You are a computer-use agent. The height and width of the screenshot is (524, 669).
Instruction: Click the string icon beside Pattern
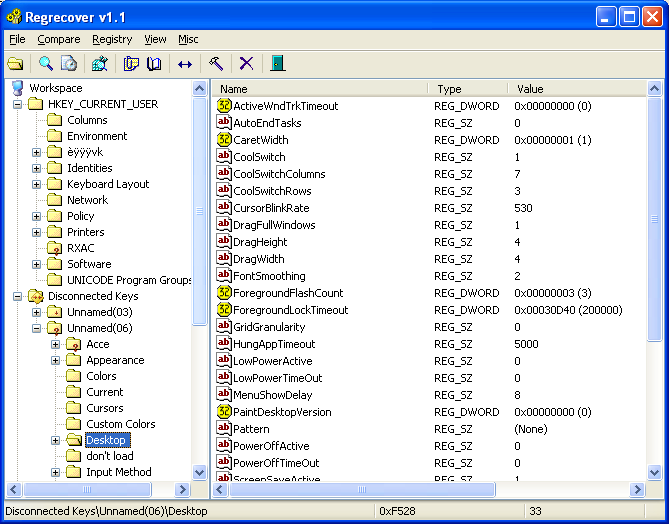224,429
